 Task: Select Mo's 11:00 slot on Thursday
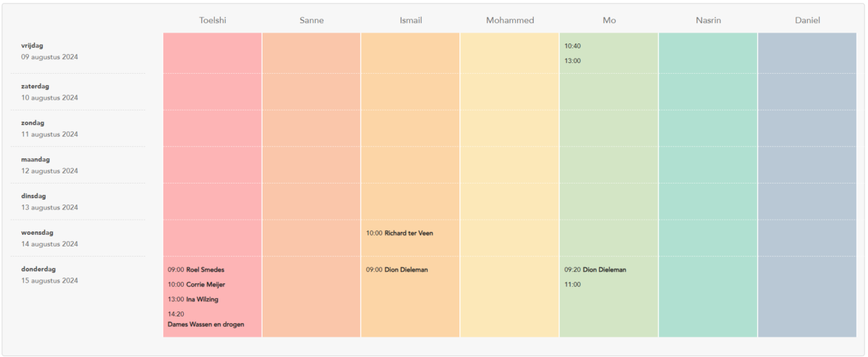[x=572, y=285]
